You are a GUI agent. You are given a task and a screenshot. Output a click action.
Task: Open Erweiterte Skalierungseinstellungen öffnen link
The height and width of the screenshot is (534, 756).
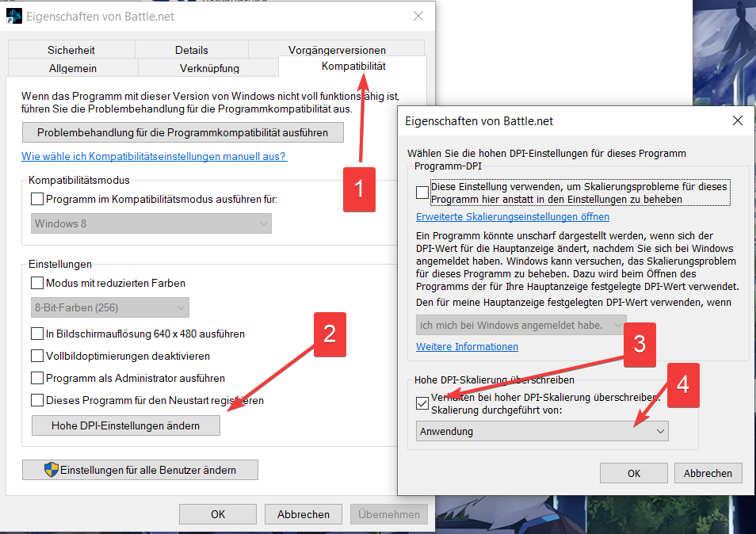click(x=513, y=217)
